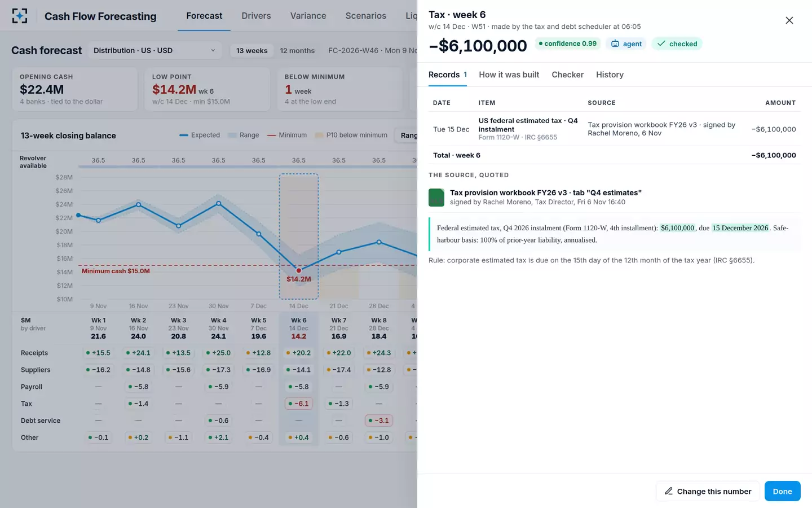Click the Opening Cash $22.4M card
The width and height of the screenshot is (812, 508).
coord(75,89)
